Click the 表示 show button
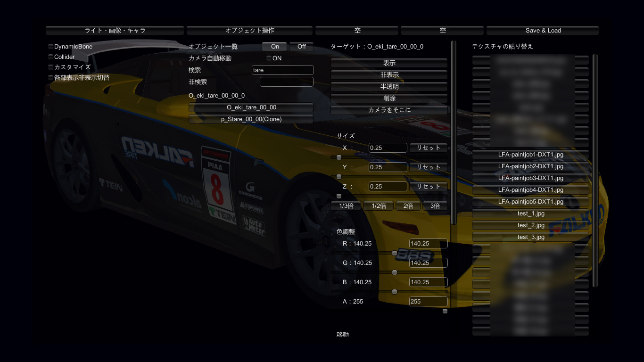Image resolution: width=644 pixels, height=362 pixels. click(x=389, y=63)
